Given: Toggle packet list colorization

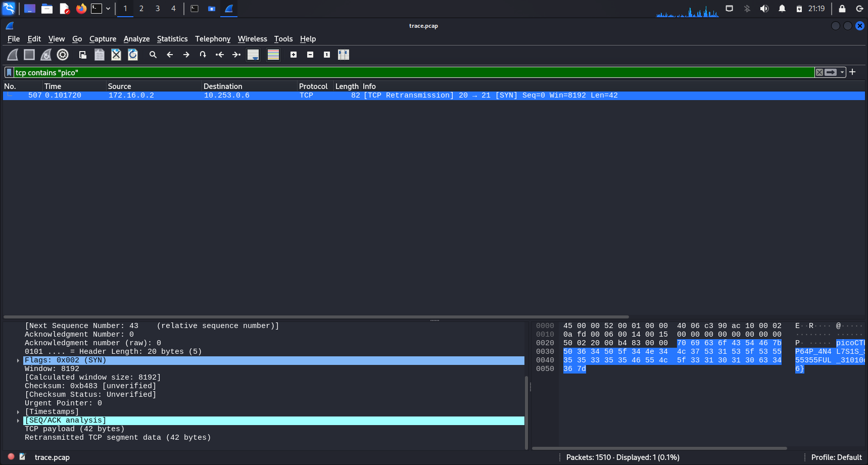Looking at the screenshot, I should point(273,55).
